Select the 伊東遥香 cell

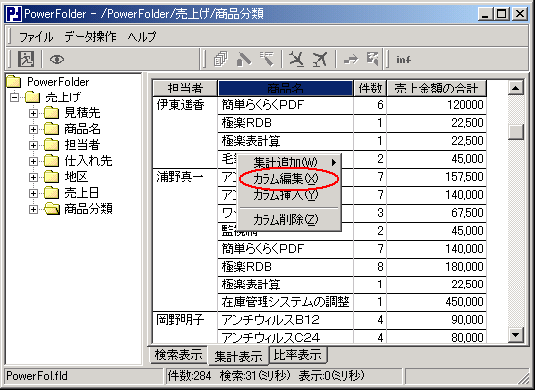185,132
